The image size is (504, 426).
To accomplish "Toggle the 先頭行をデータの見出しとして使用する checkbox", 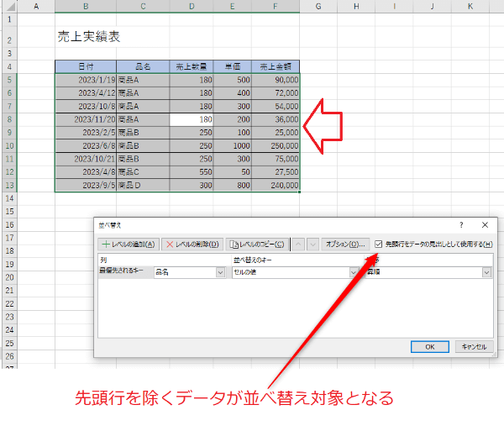I will (x=378, y=245).
